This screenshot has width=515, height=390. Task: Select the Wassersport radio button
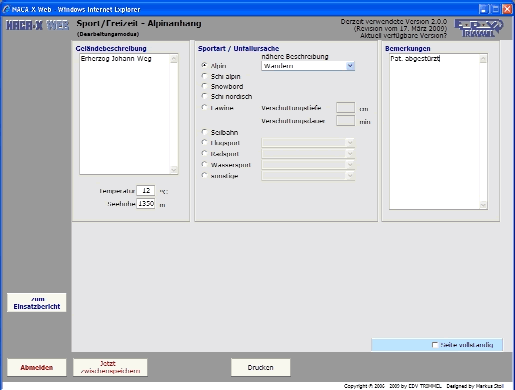(x=205, y=164)
